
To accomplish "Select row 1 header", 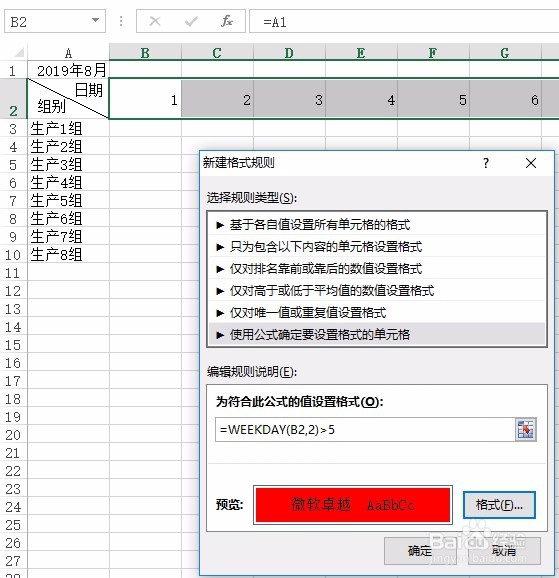I will 13,70.
